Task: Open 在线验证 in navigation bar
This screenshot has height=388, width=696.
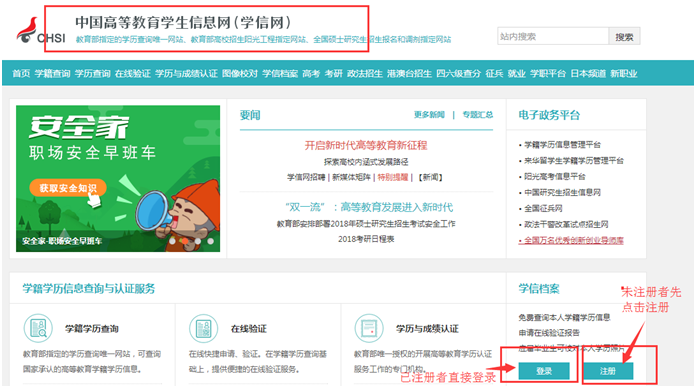Action: click(133, 73)
